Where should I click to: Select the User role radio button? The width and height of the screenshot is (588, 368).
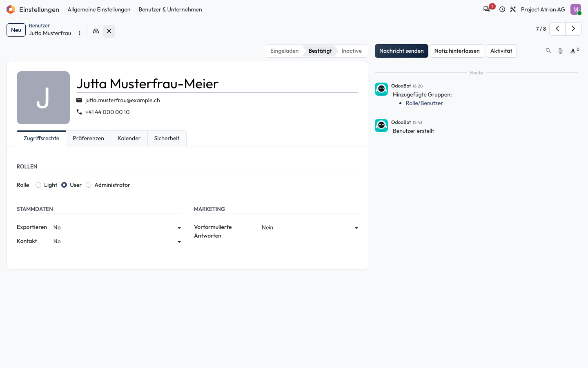(64, 185)
